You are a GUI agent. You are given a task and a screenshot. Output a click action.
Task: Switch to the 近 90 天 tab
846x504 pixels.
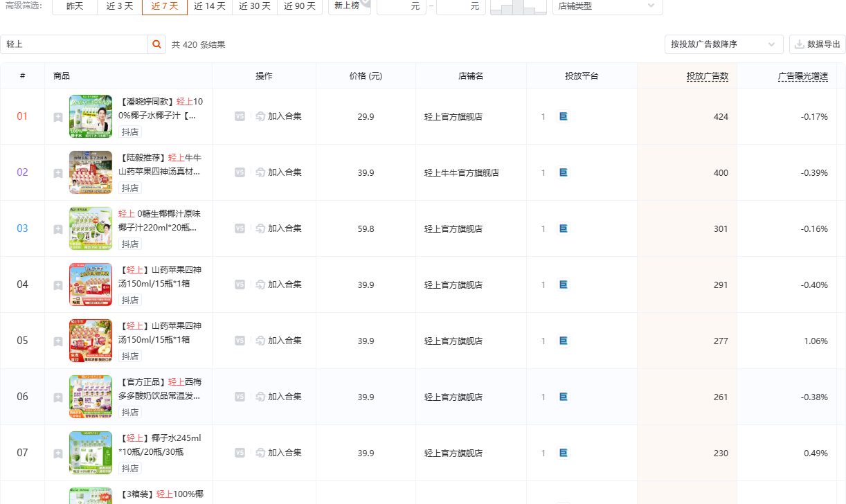(300, 6)
